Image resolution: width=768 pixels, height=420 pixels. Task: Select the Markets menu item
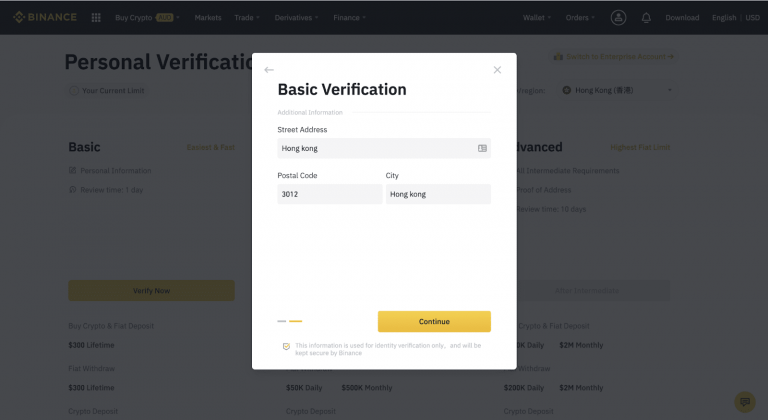tap(208, 17)
